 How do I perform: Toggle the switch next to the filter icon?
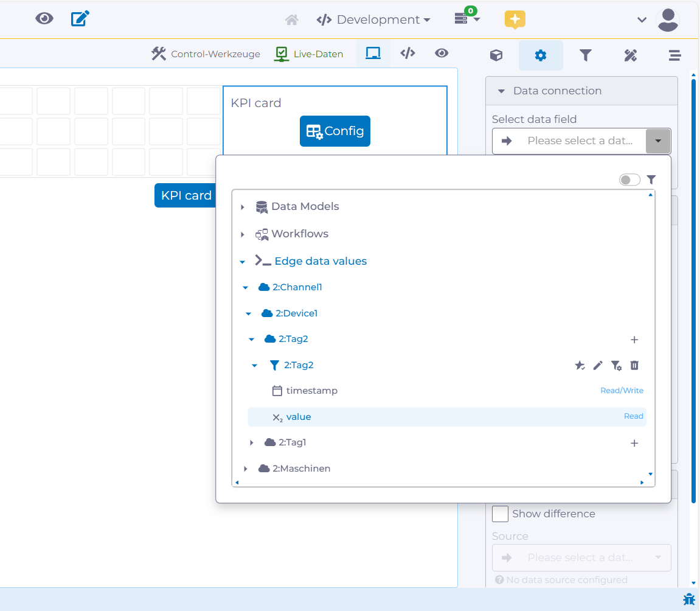click(x=630, y=180)
